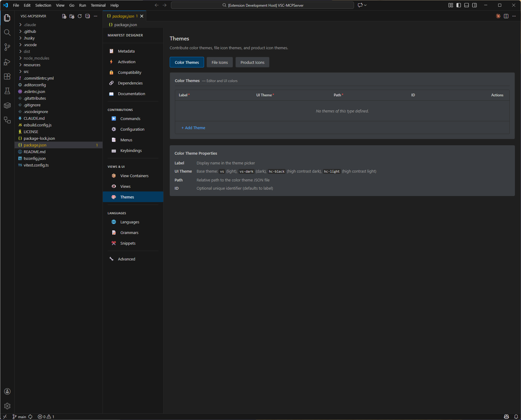Close the package.json editor tab
Viewport: 521px width, 420px height.
point(142,16)
